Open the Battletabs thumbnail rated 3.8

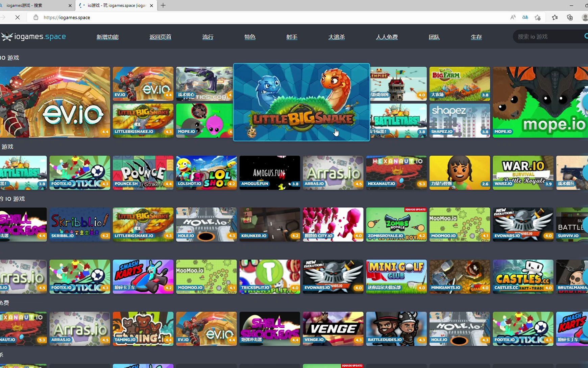[398, 120]
